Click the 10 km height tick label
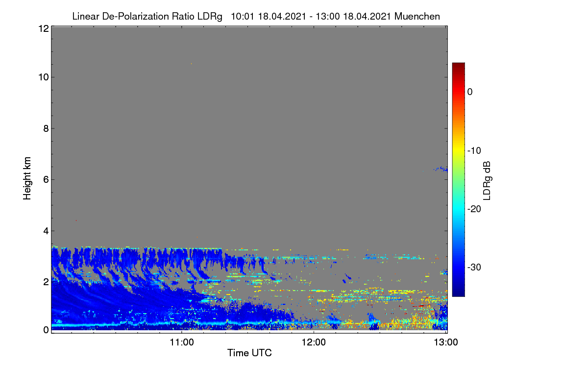The height and width of the screenshot is (392, 588). 43,77
